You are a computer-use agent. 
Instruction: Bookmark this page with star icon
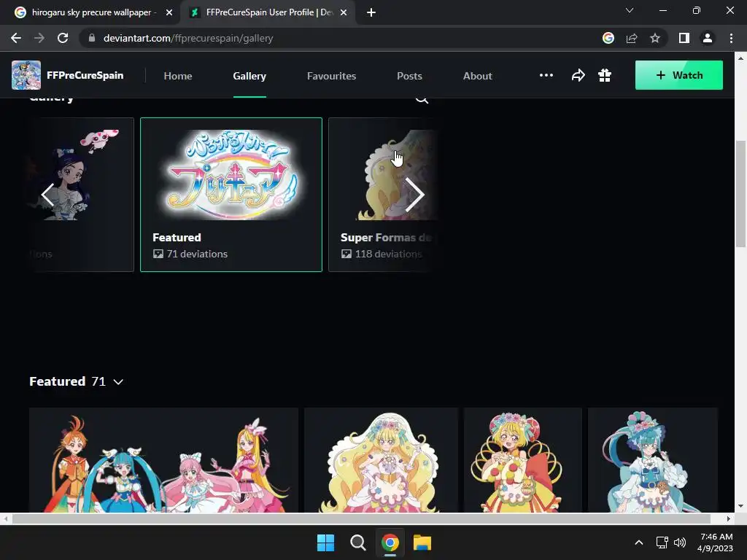point(655,38)
